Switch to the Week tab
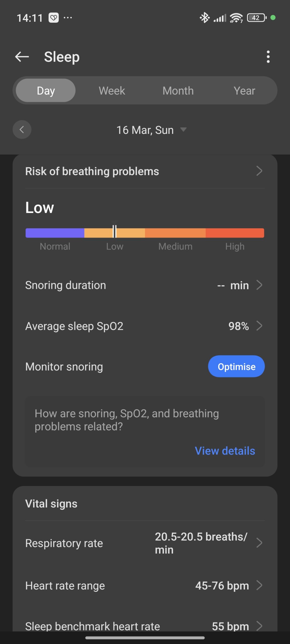This screenshot has width=290, height=644. coord(112,91)
